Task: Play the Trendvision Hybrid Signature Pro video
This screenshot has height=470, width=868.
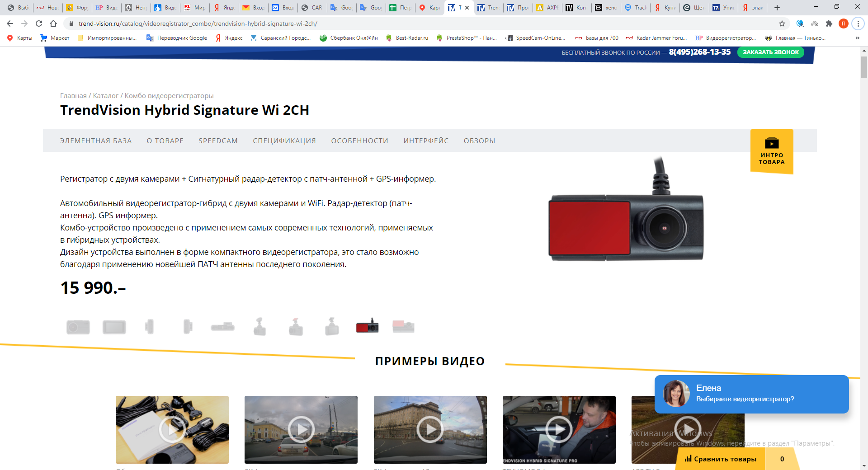Action: tap(559, 429)
